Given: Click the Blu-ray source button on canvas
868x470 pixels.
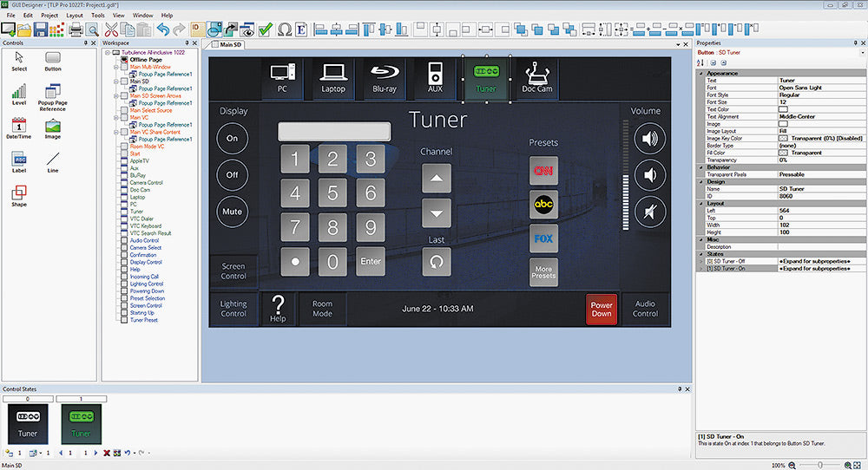Looking at the screenshot, I should pos(385,79).
